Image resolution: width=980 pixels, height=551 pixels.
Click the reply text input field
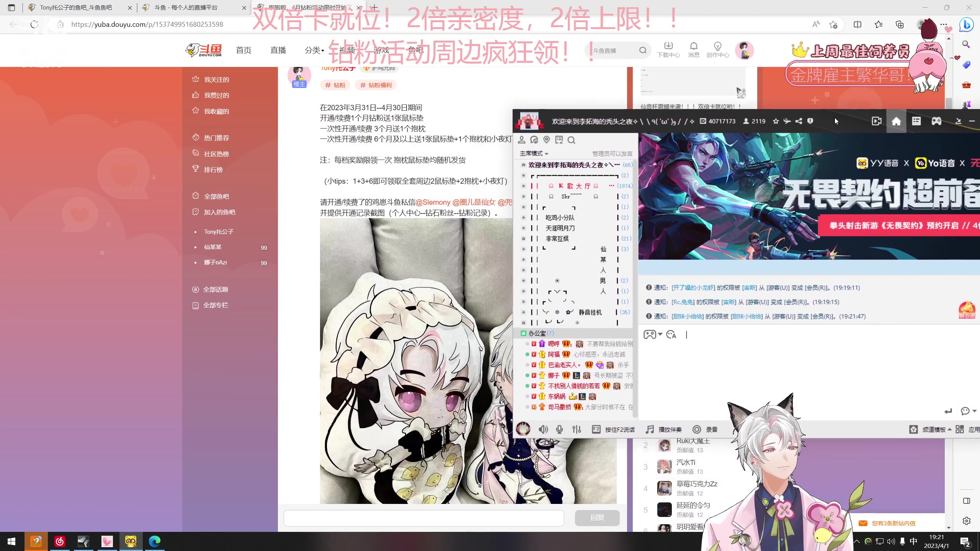424,518
